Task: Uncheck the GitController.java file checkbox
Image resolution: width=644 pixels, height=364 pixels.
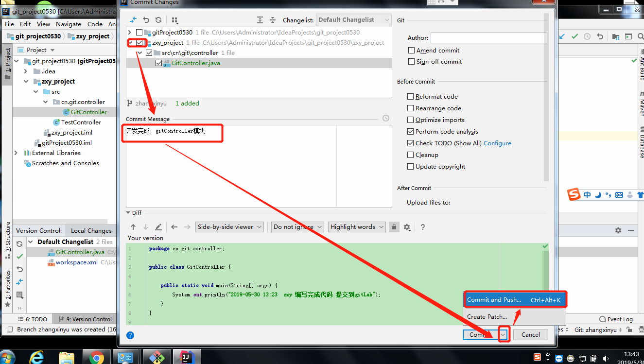Action: click(159, 63)
